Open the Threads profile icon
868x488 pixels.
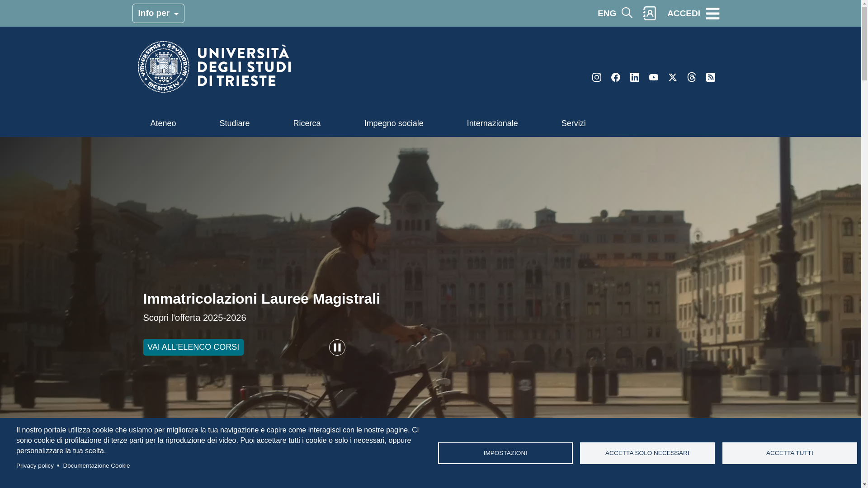692,77
